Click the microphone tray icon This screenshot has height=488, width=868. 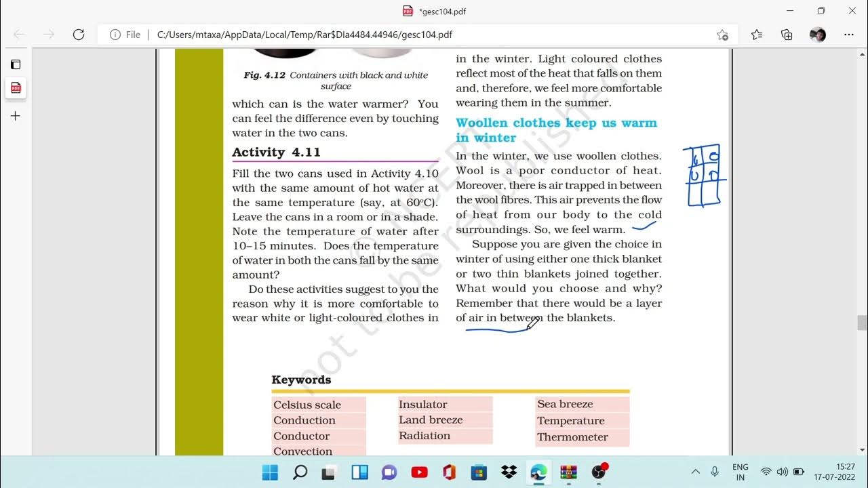715,472
